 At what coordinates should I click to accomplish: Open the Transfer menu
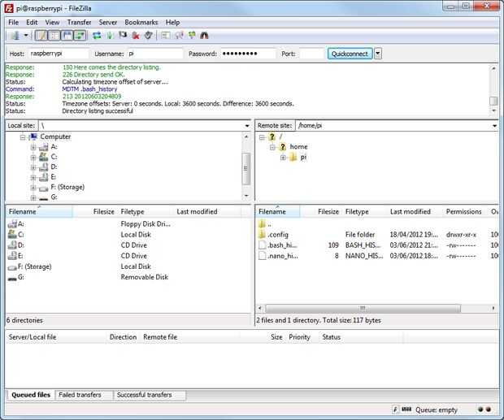point(79,22)
